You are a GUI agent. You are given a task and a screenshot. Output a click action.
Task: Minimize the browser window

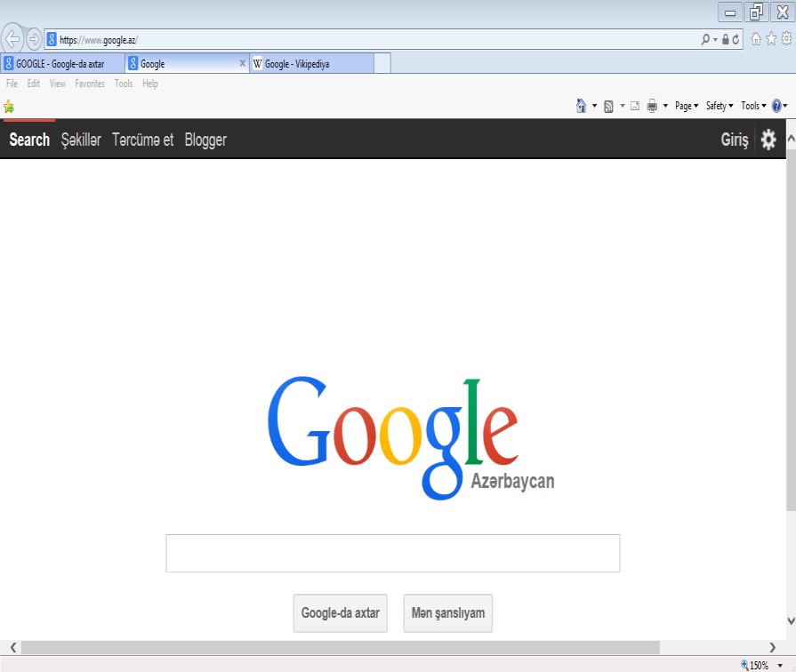click(730, 12)
